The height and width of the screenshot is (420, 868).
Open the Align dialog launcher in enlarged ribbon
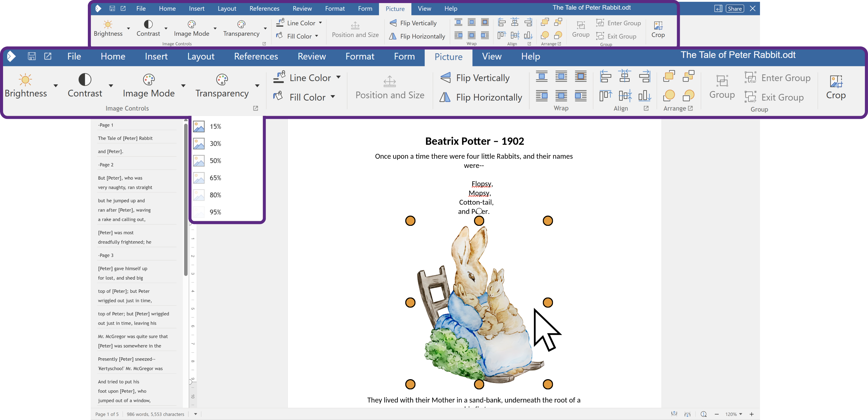point(646,108)
